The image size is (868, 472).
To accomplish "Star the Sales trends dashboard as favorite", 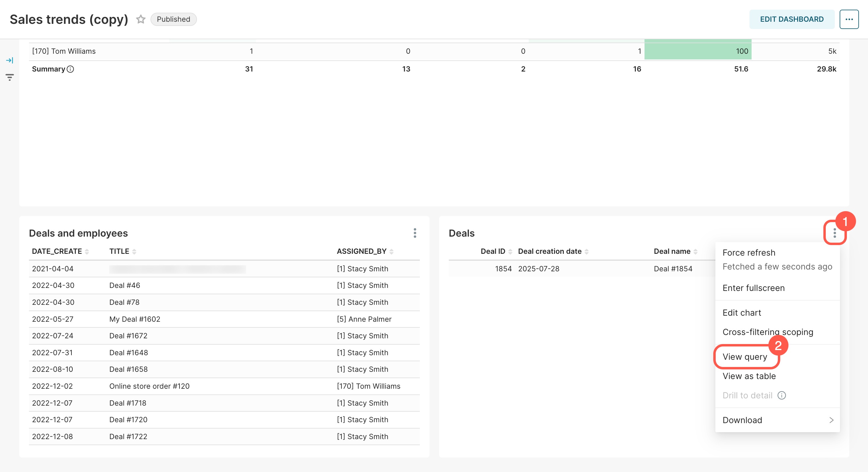I will click(141, 19).
